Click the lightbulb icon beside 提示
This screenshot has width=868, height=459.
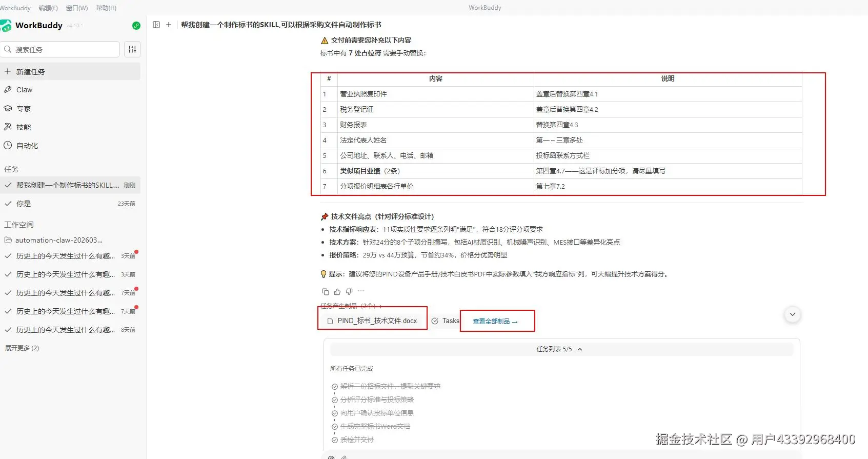(x=324, y=274)
